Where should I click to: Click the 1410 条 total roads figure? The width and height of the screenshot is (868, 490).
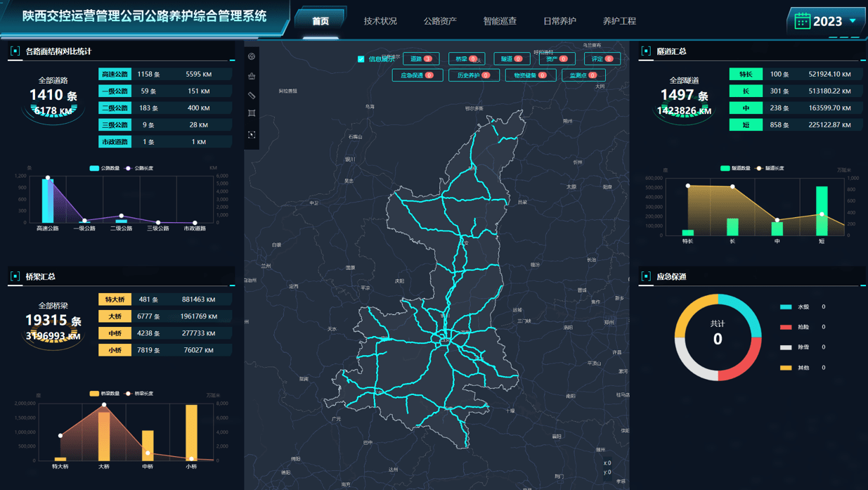pos(53,95)
